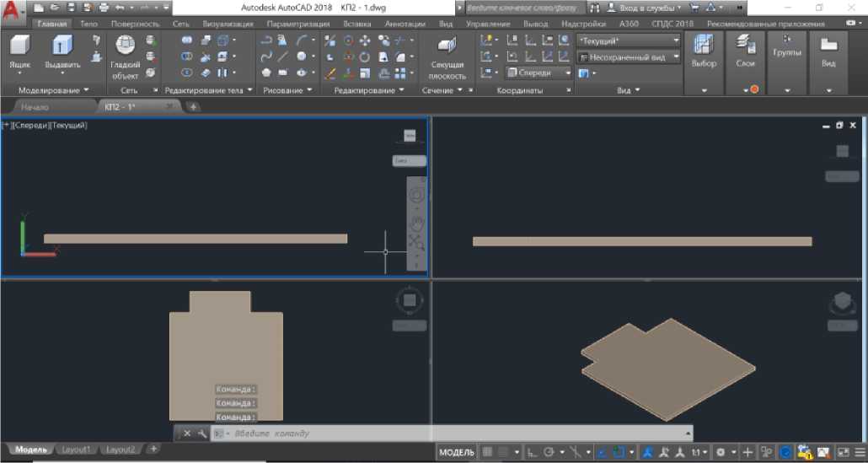Toggle МОДЕЛЬ space button in status bar
Screen dimensions: 868x463
click(x=456, y=453)
